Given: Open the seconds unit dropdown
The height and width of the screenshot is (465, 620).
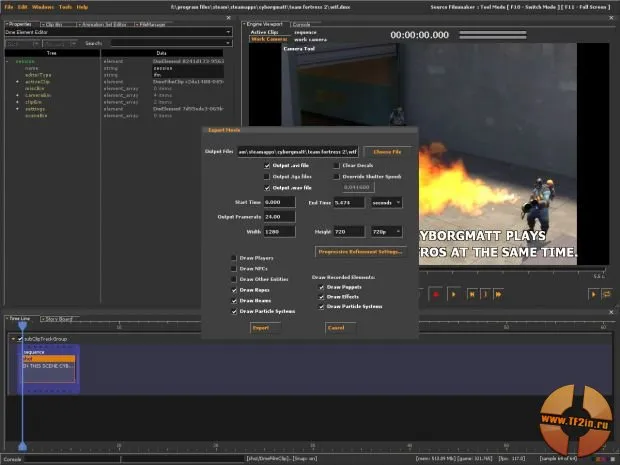Looking at the screenshot, I should [x=397, y=202].
